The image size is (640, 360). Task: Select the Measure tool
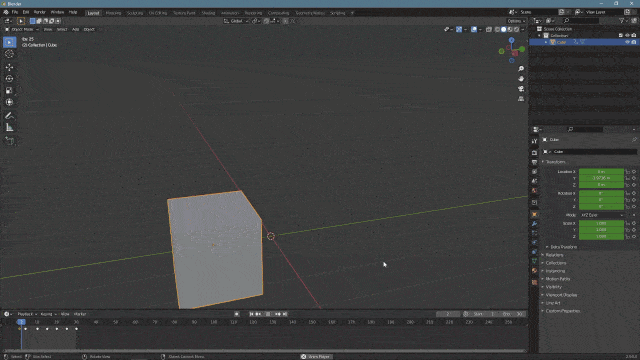point(9,128)
